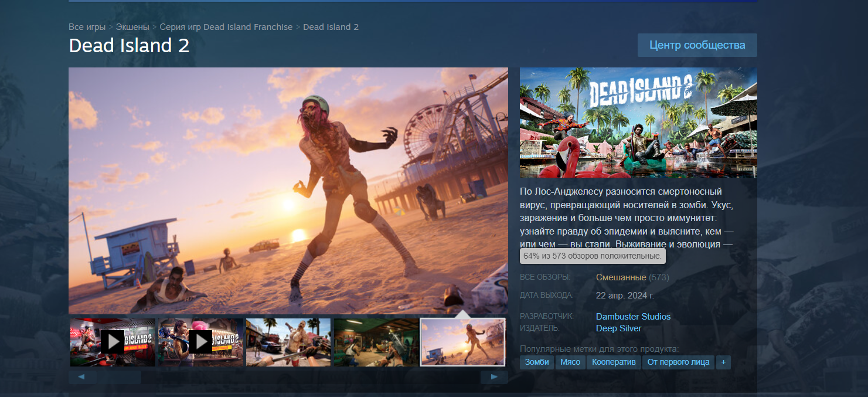
Task: Select the street zombie screenshot thumbnail
Action: click(x=288, y=342)
